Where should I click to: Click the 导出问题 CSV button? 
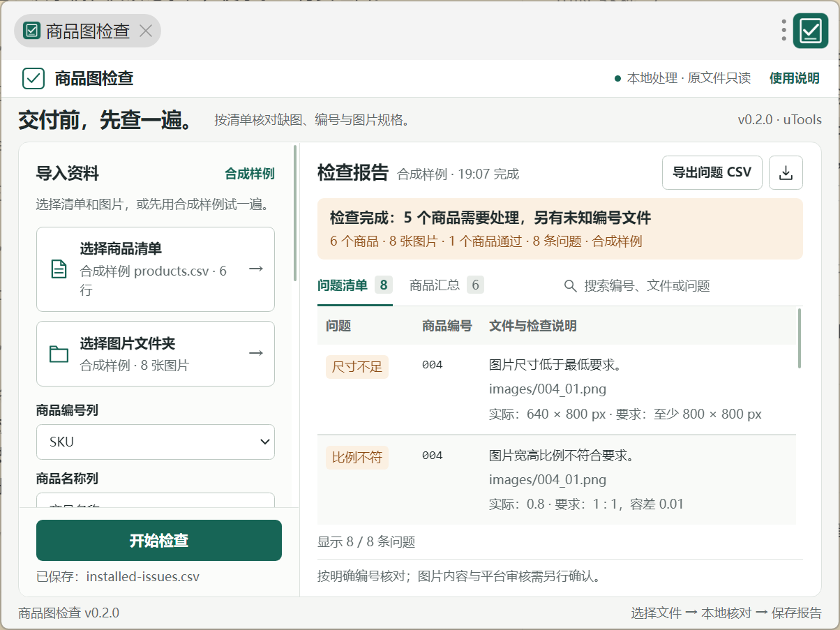(x=712, y=172)
